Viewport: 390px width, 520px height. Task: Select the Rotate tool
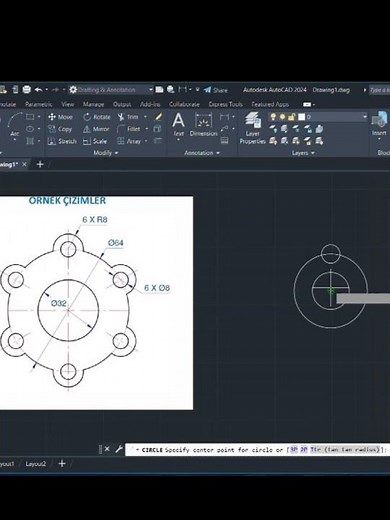pos(97,117)
